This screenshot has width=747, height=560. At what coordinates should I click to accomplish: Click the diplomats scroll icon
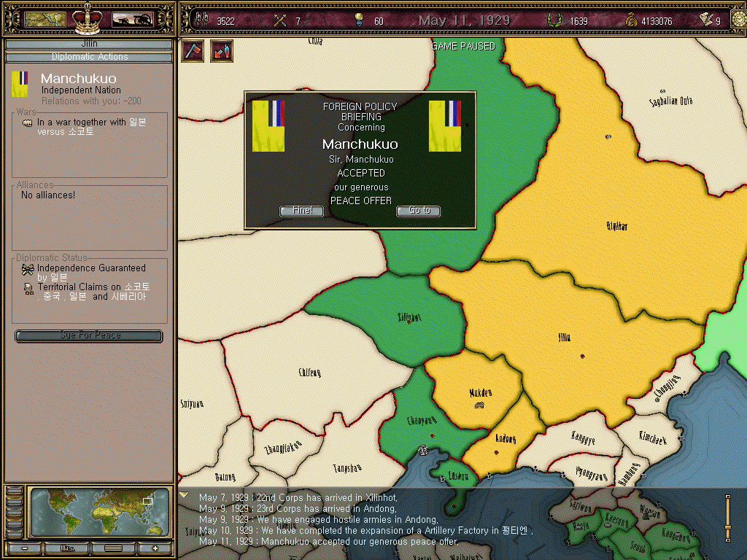pos(706,20)
